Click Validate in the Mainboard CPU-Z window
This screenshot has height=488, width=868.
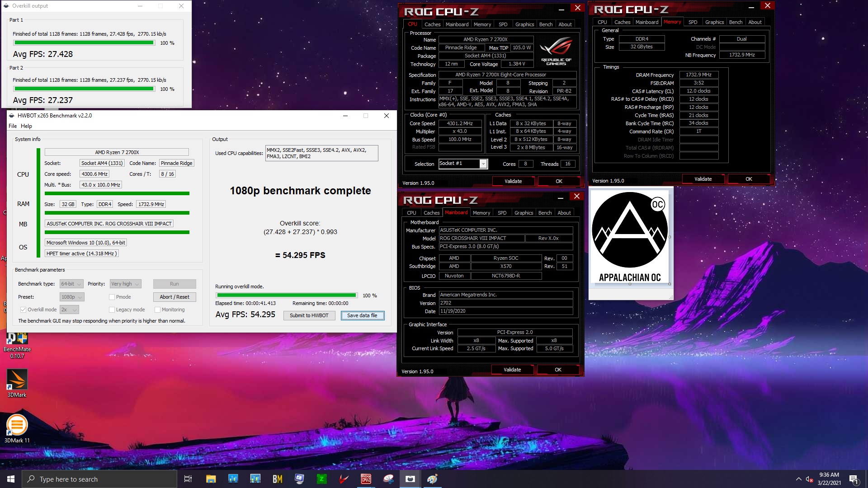[512, 370]
